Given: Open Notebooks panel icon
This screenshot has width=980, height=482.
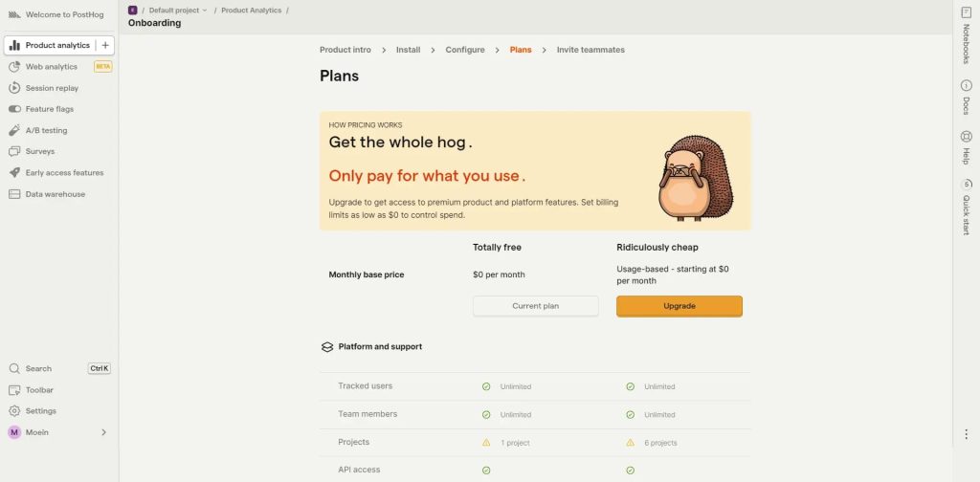Looking at the screenshot, I should [966, 12].
